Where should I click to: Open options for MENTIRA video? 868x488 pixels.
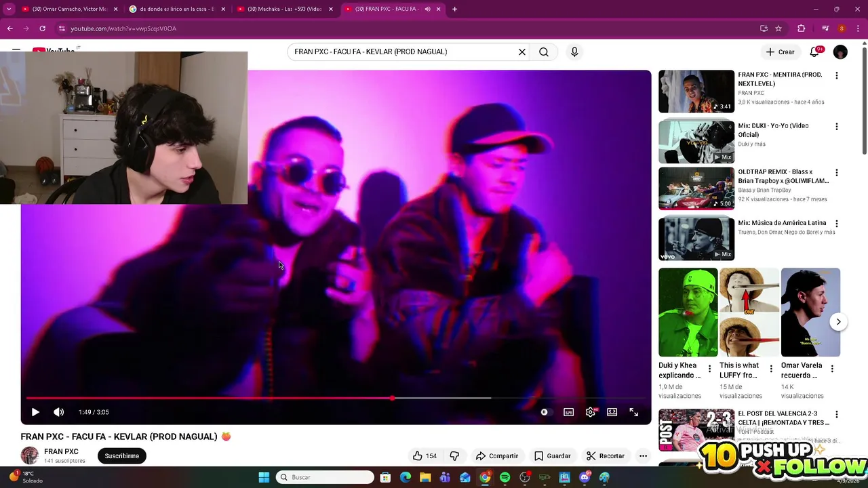coord(837,76)
